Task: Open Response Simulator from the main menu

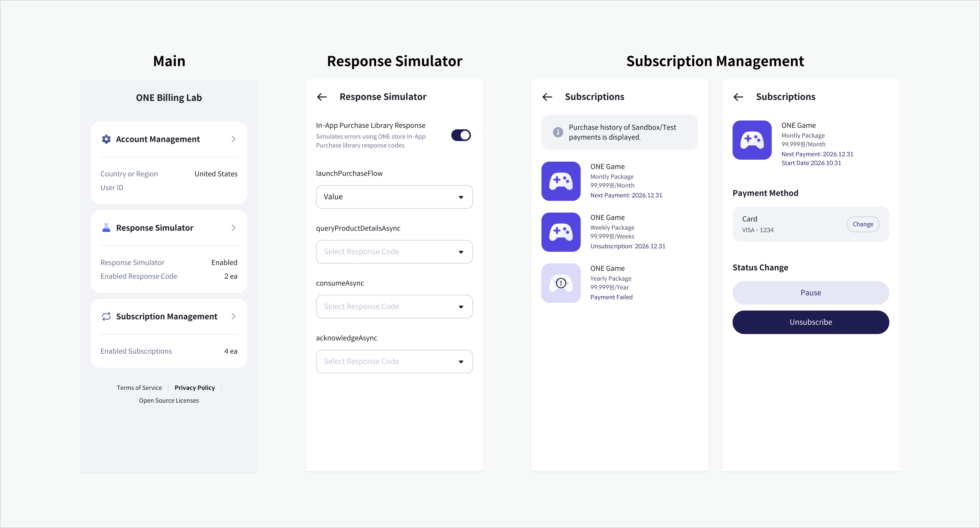Action: pyautogui.click(x=155, y=228)
